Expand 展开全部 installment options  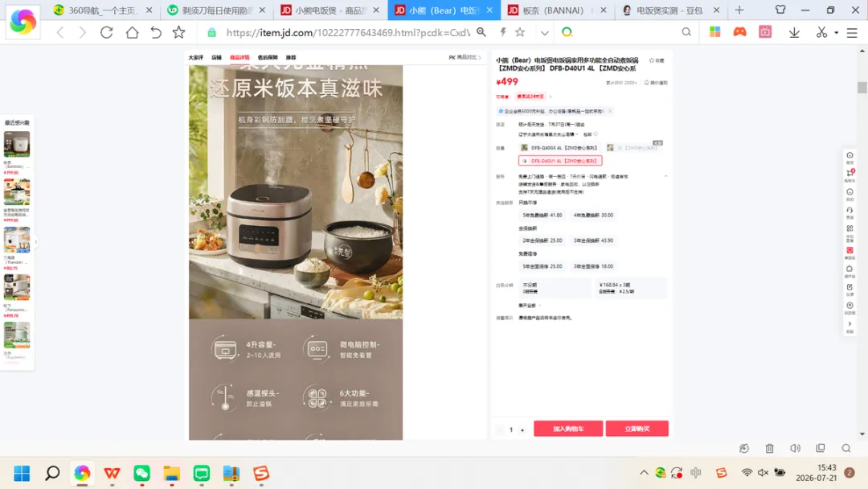point(529,305)
